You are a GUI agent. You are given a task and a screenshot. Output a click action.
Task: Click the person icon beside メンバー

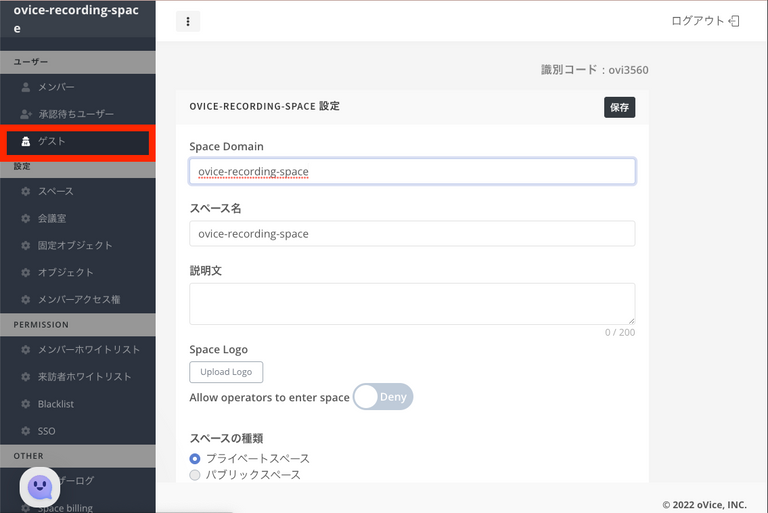(x=26, y=87)
